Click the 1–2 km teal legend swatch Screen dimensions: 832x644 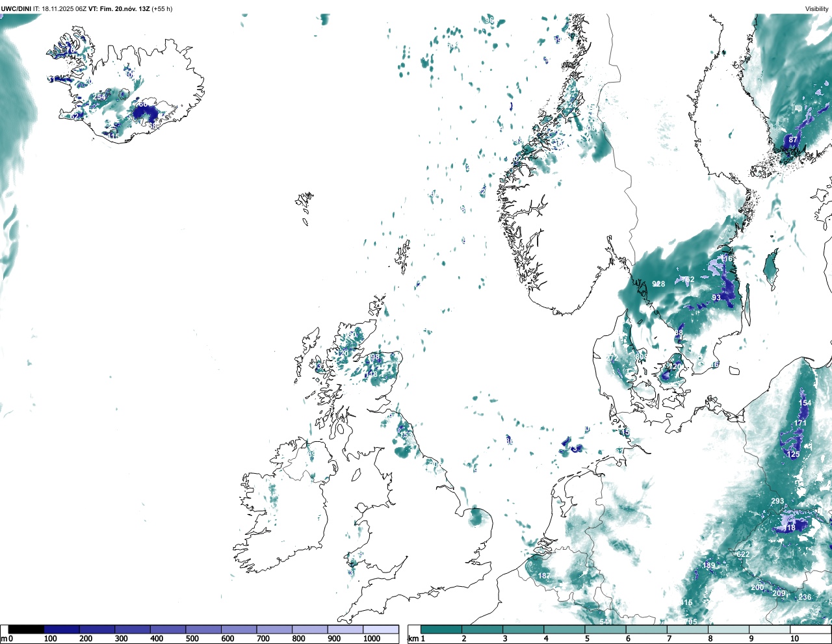[x=441, y=629]
